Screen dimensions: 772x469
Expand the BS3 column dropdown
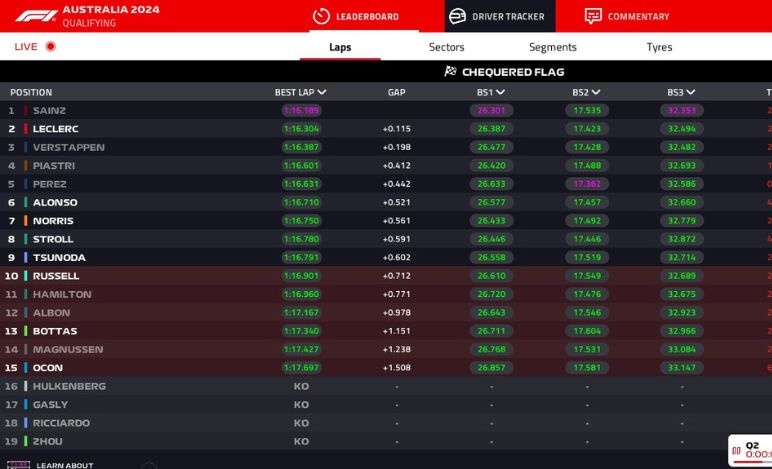(691, 92)
